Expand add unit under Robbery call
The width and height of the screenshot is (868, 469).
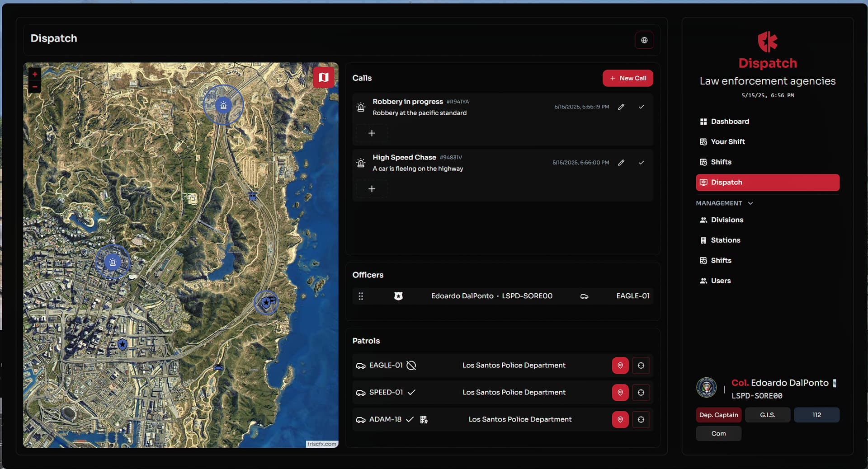pos(372,133)
